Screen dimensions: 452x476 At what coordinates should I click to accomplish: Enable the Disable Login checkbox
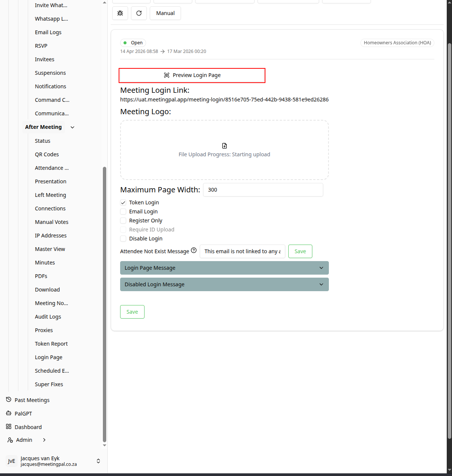click(x=123, y=239)
